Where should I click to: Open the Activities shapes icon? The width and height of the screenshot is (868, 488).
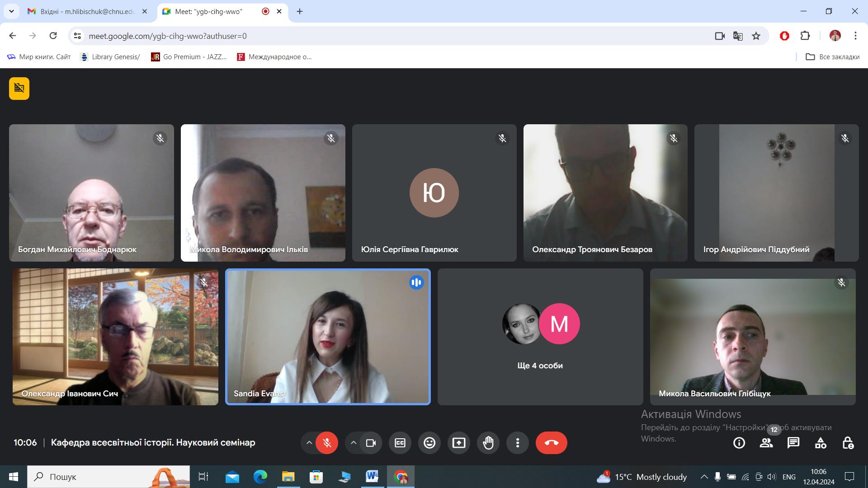pos(821,443)
